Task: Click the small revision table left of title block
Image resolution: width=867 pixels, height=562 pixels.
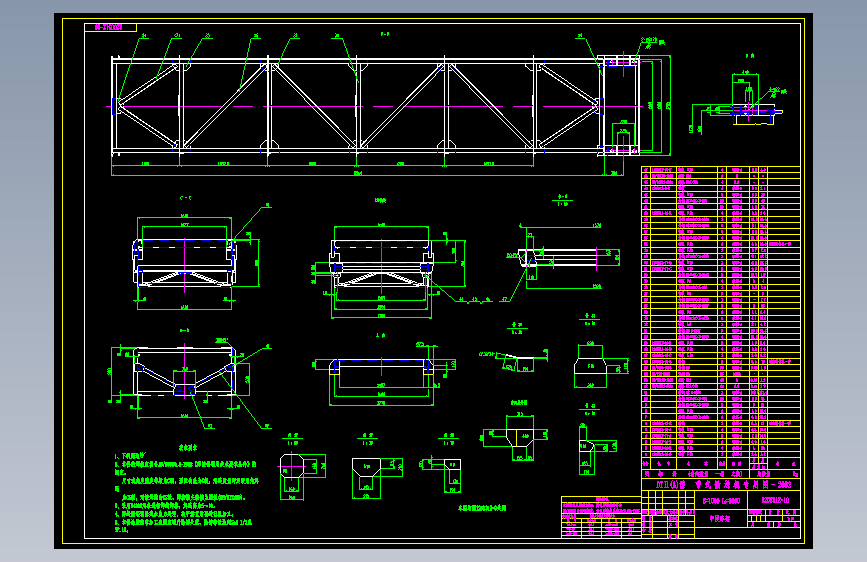Action: pos(601,517)
